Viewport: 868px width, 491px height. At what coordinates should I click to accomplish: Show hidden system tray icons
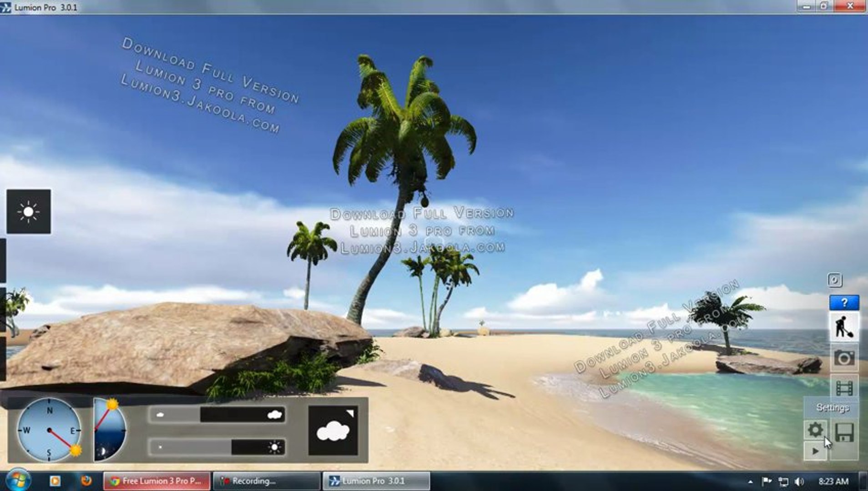click(x=750, y=481)
